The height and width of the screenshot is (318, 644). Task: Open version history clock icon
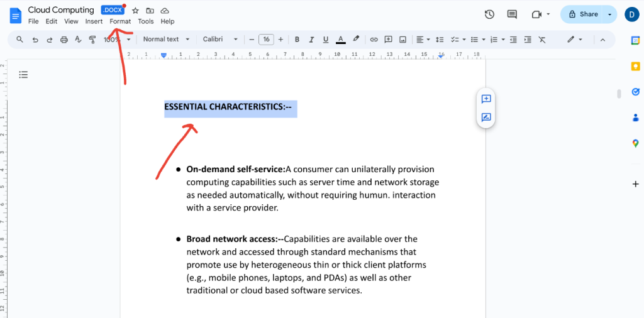489,14
